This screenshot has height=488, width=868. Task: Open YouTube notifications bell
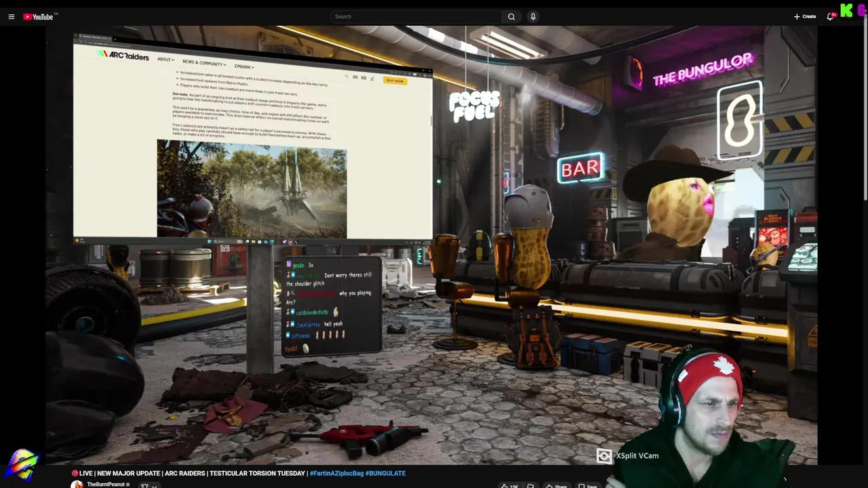click(830, 16)
